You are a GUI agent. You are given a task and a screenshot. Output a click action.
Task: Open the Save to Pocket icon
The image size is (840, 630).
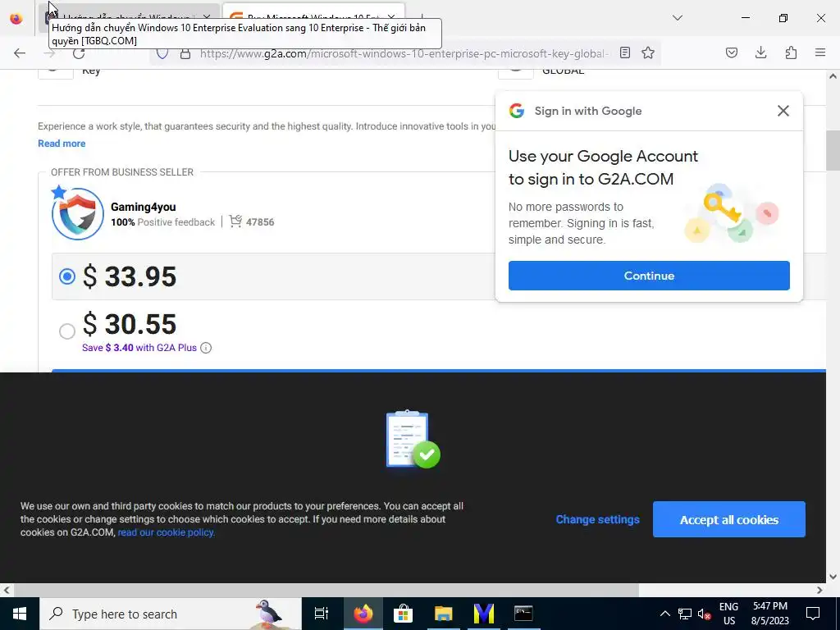732,52
